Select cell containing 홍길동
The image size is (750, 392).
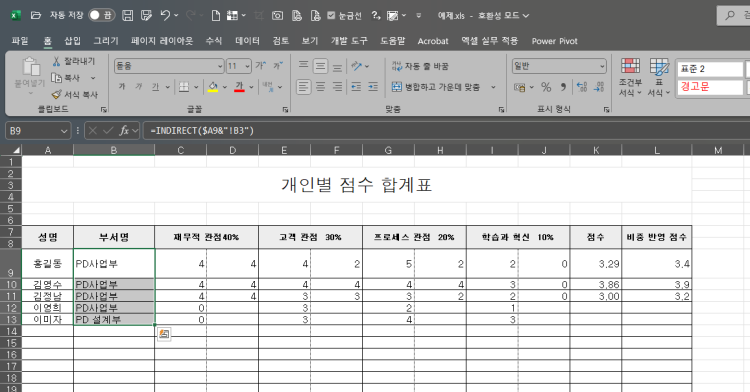tap(48, 263)
